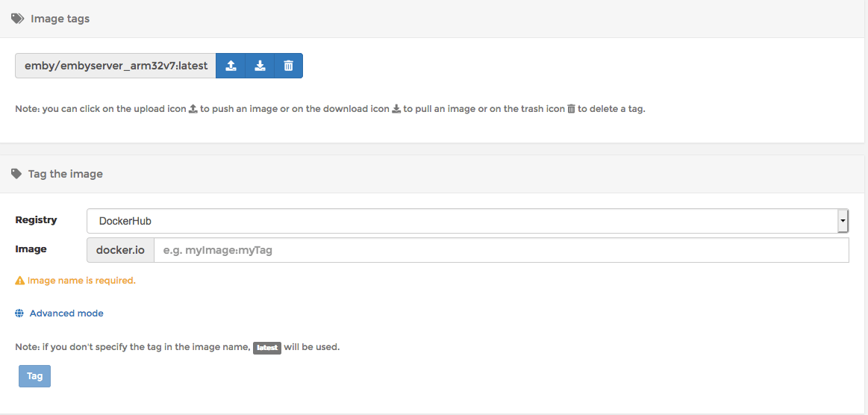Open the Registry DockerHub dropdown
Image resolution: width=868 pixels, height=415 pixels.
coord(468,221)
